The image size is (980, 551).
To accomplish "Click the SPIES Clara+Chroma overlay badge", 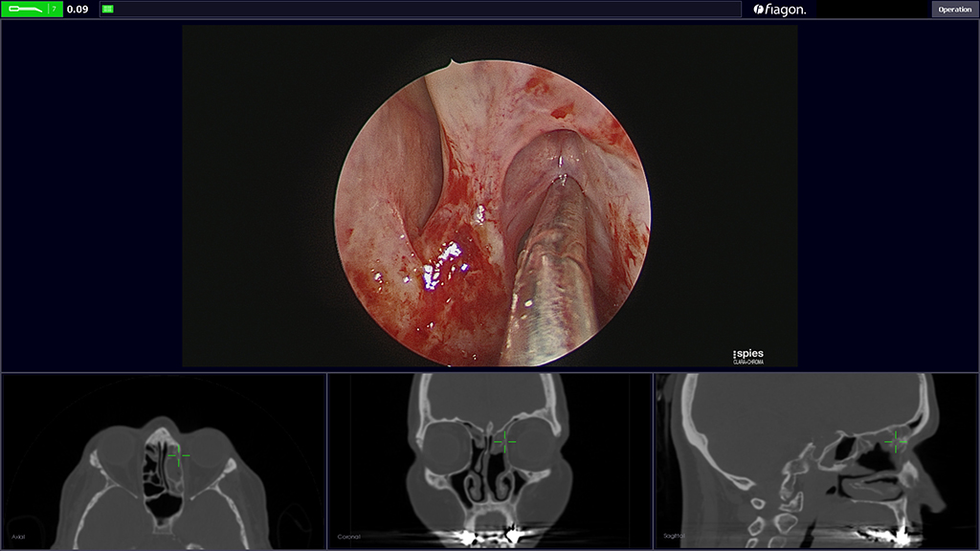I will point(747,356).
